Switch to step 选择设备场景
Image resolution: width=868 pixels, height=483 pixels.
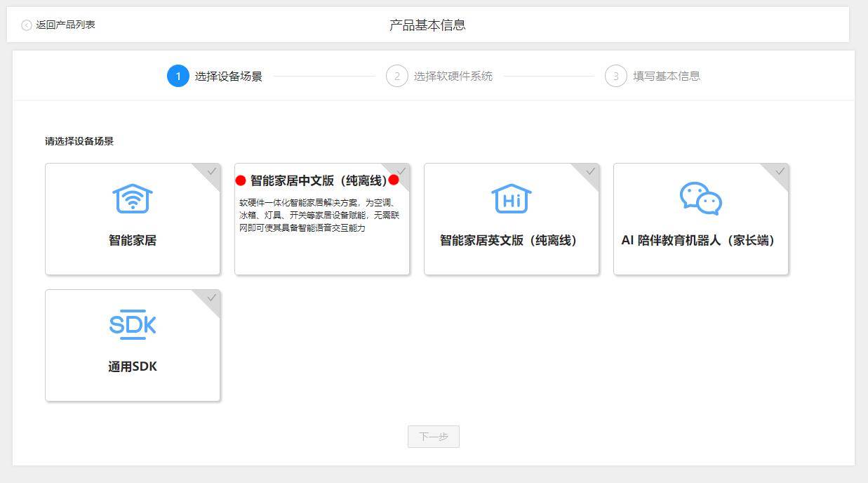[x=229, y=76]
